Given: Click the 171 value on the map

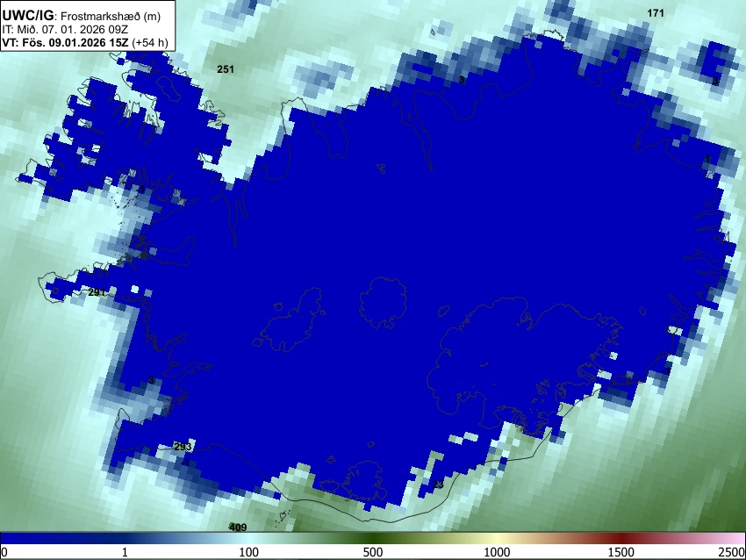Looking at the screenshot, I should point(656,13).
